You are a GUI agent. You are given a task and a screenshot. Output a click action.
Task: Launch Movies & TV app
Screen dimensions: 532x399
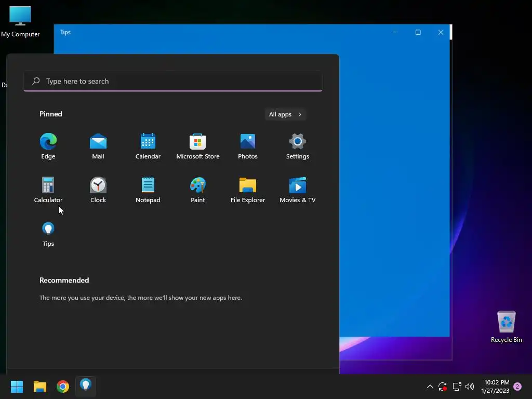[298, 190]
